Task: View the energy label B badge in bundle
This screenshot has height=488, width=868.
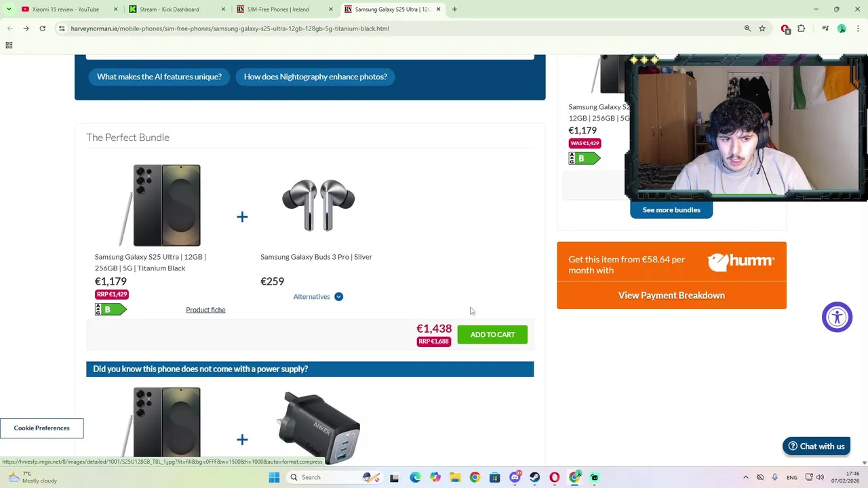Action: click(110, 310)
